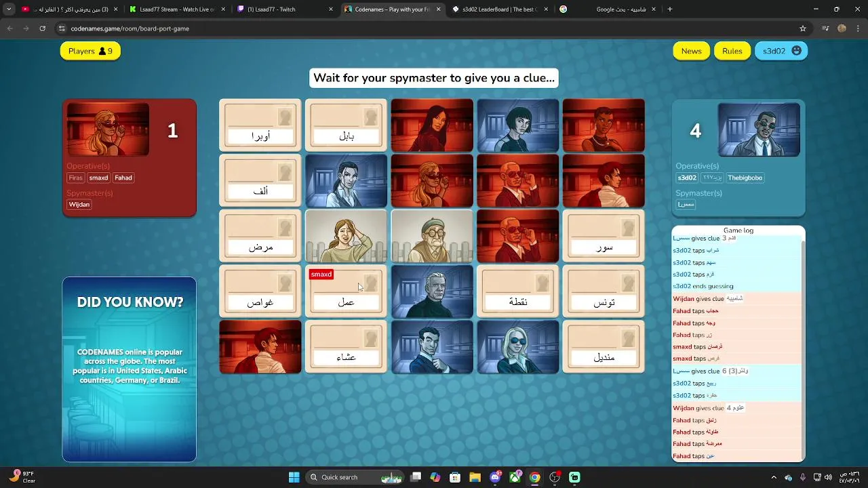This screenshot has height=488, width=868.
Task: Tap the word card نقطة
Action: click(518, 291)
